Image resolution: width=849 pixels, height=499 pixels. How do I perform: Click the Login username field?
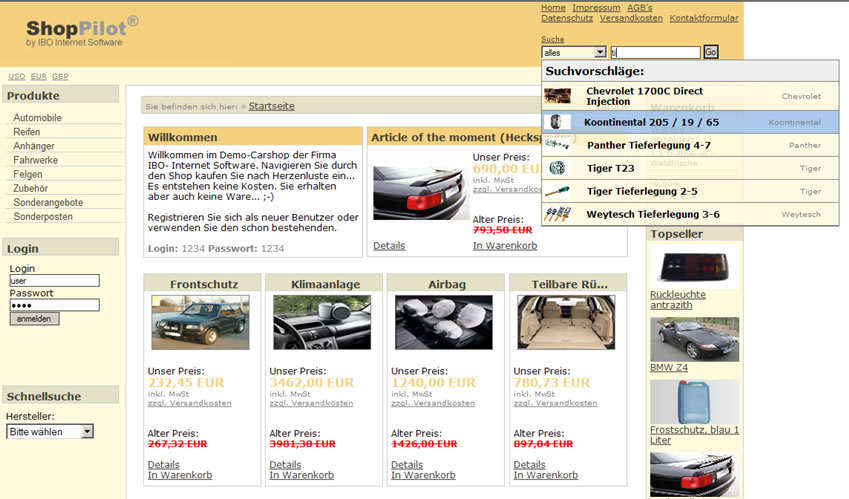pyautogui.click(x=54, y=280)
